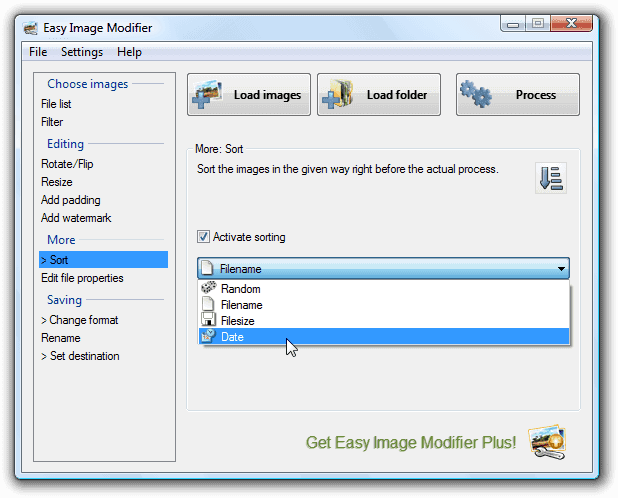Viewport: 618px width, 498px height.
Task: Click the dice icon beside Random
Action: [208, 288]
